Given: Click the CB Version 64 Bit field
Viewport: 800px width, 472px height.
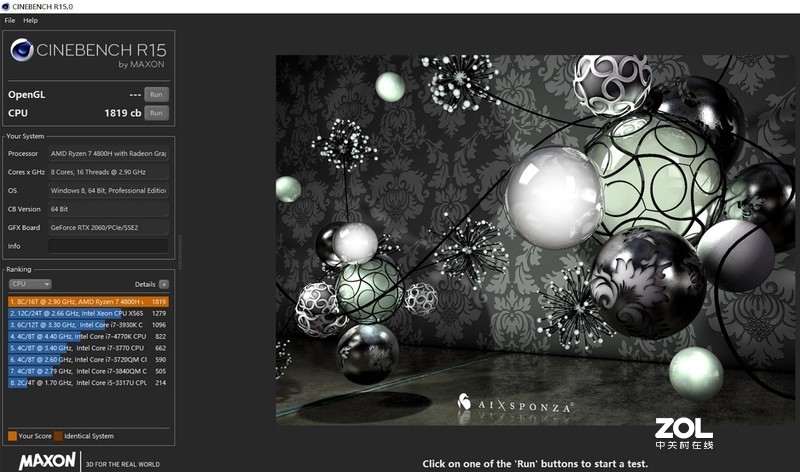Looking at the screenshot, I should coord(108,209).
